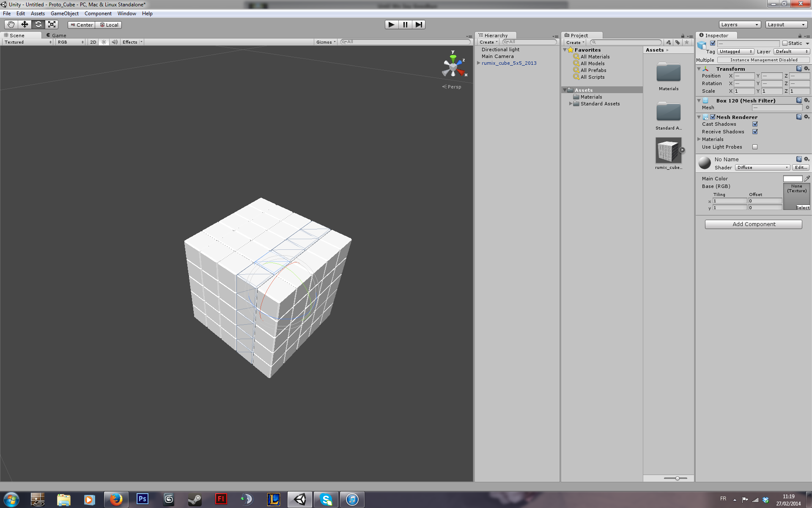Viewport: 812px width, 508px height.
Task: Click the Windows Start button
Action: (11, 500)
